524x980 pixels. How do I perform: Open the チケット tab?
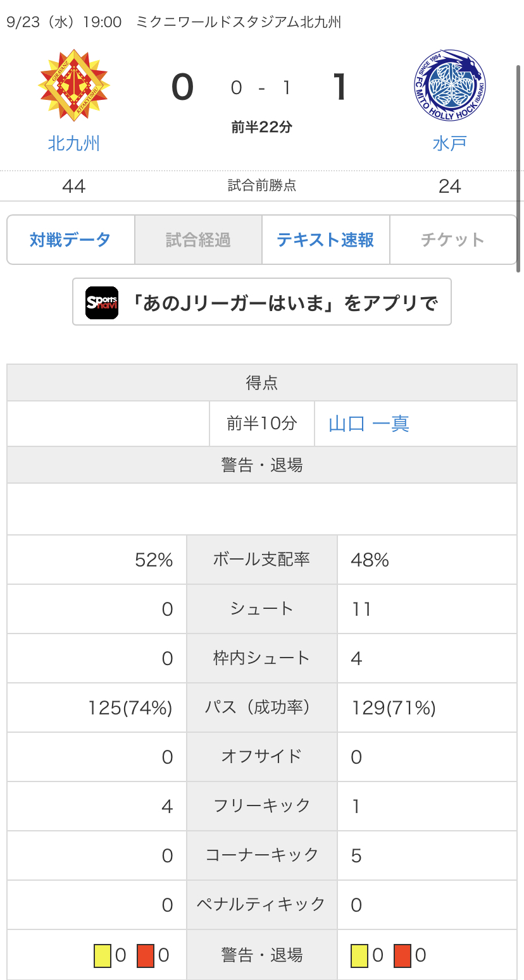(452, 240)
